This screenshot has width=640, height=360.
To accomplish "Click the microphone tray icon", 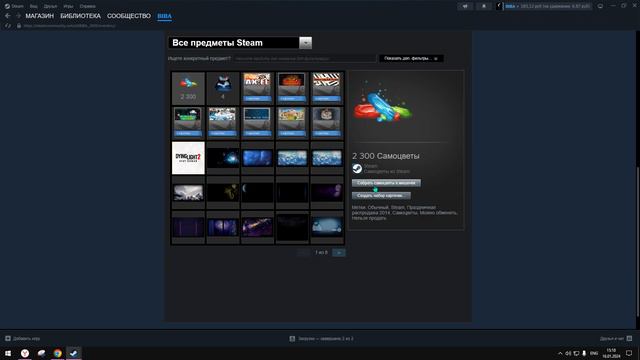I will (584, 353).
